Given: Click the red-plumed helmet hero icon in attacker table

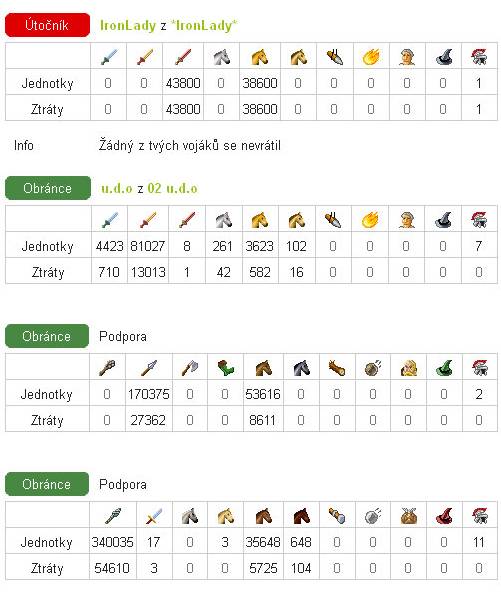Looking at the screenshot, I should pyautogui.click(x=479, y=57).
